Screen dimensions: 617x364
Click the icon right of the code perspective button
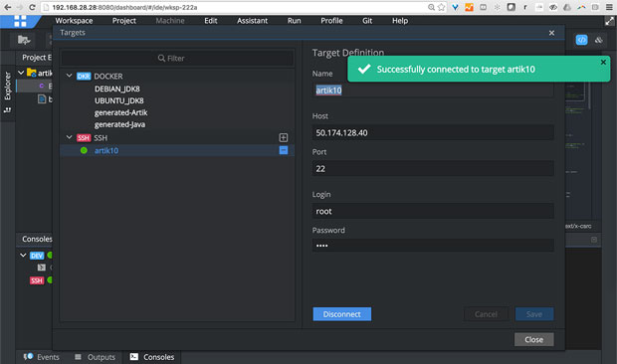click(598, 40)
